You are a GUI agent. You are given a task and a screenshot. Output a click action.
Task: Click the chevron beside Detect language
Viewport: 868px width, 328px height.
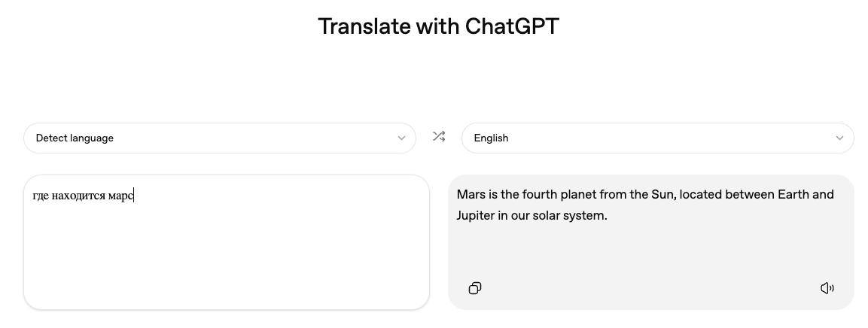click(x=401, y=138)
